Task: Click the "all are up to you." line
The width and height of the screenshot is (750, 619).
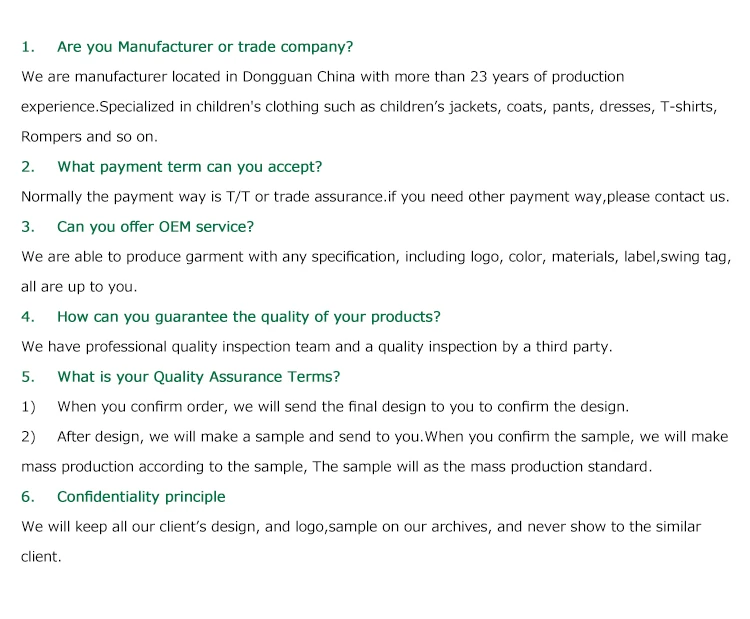Action: point(79,287)
